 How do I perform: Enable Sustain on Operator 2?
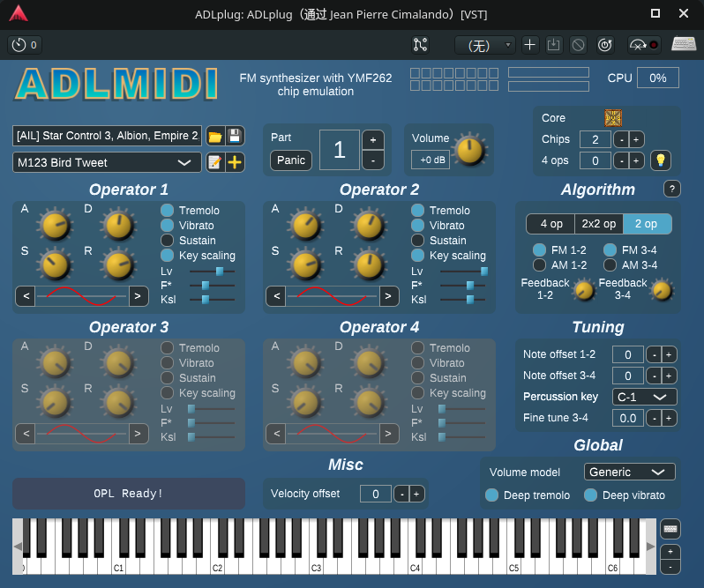click(417, 241)
